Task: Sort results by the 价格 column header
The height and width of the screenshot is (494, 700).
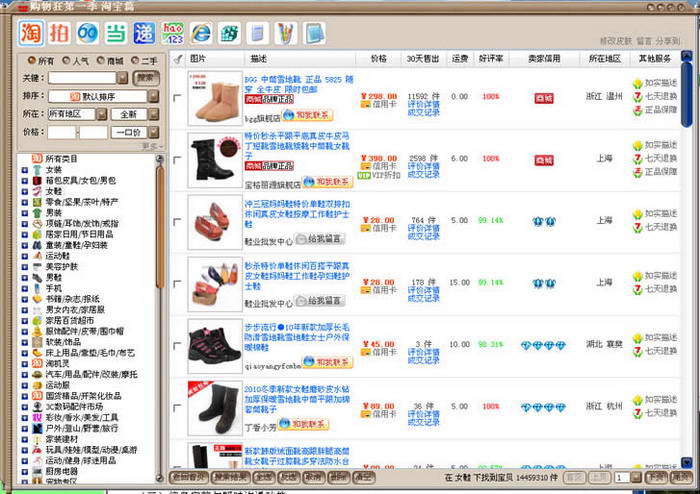Action: coord(378,59)
